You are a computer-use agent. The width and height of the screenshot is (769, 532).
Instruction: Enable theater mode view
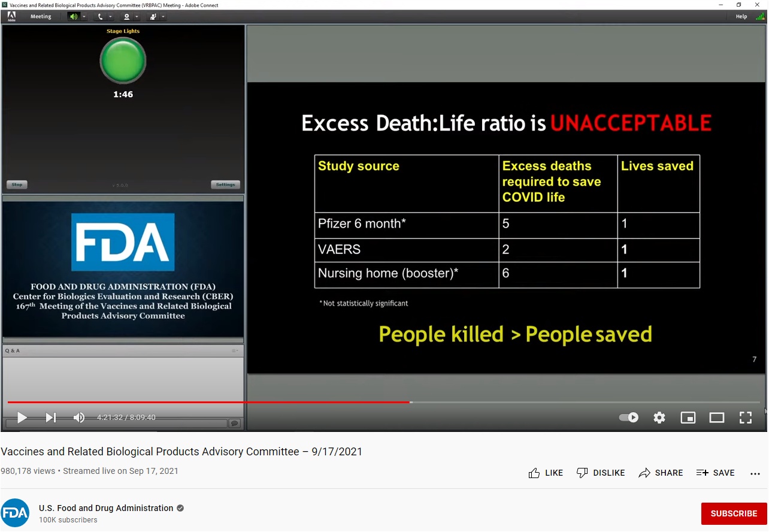pos(717,418)
